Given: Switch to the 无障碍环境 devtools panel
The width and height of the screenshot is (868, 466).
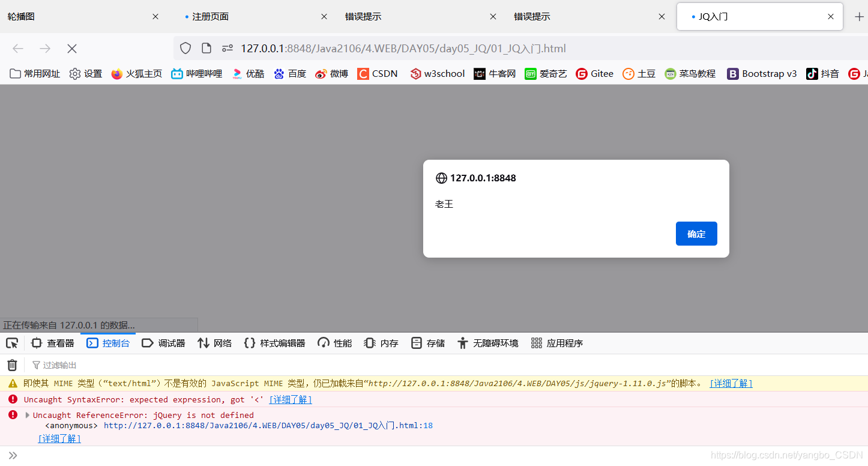Looking at the screenshot, I should [487, 343].
